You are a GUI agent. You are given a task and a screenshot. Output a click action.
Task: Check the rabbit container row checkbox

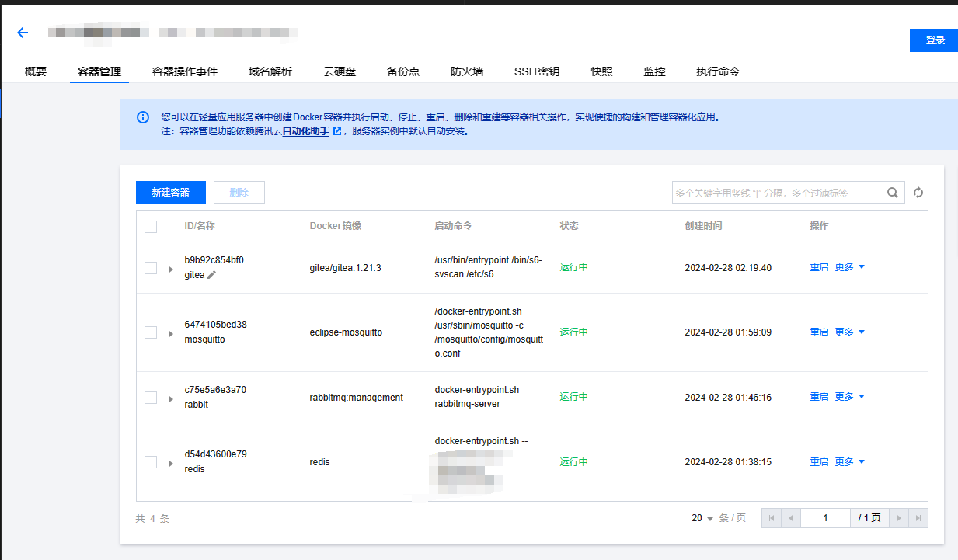click(151, 398)
